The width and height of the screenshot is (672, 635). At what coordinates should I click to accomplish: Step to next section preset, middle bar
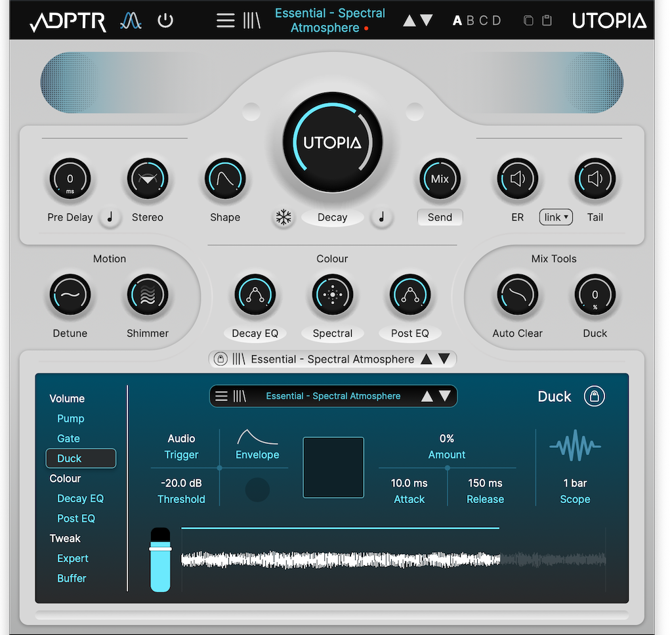coord(444,359)
